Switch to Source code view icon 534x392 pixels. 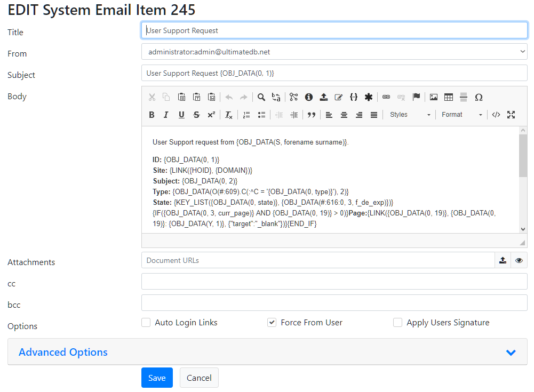[496, 115]
